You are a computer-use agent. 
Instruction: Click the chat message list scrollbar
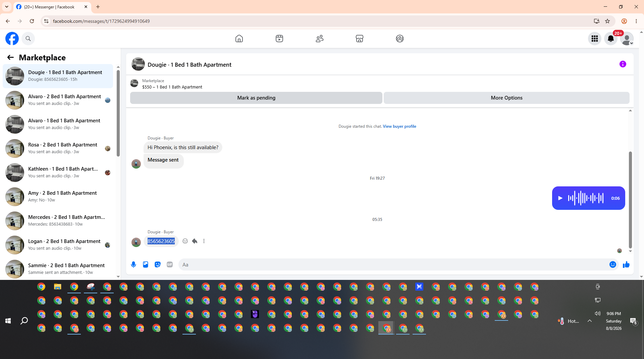point(630,199)
